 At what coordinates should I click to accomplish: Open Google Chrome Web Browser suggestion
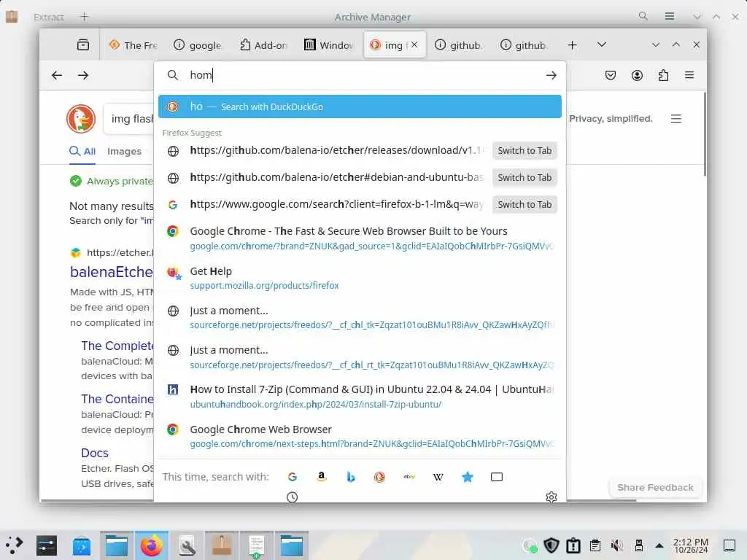coord(360,436)
